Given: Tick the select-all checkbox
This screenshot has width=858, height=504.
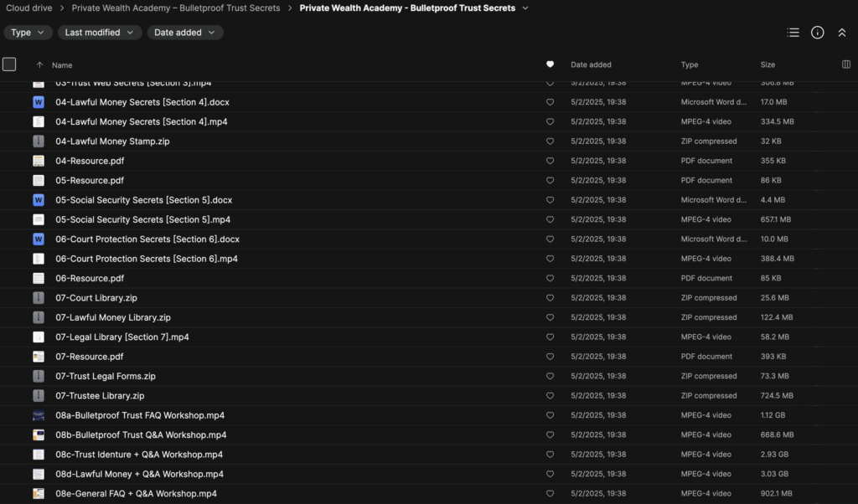Looking at the screenshot, I should pos(9,64).
